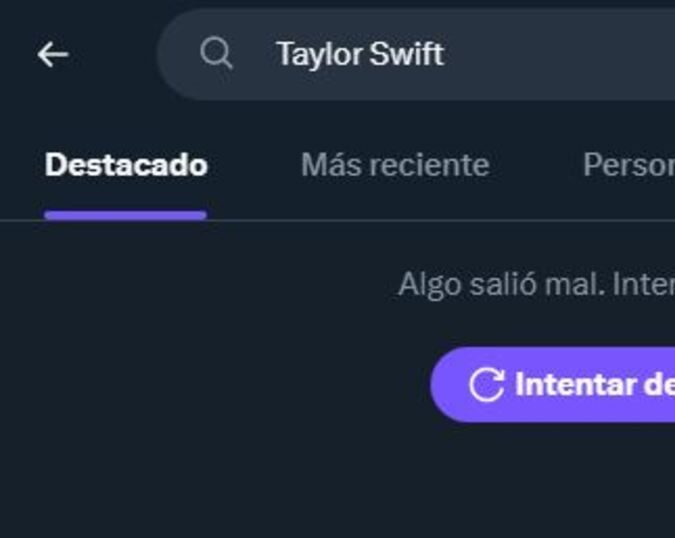
Task: Click the magnifying glass search icon
Action: pos(216,53)
